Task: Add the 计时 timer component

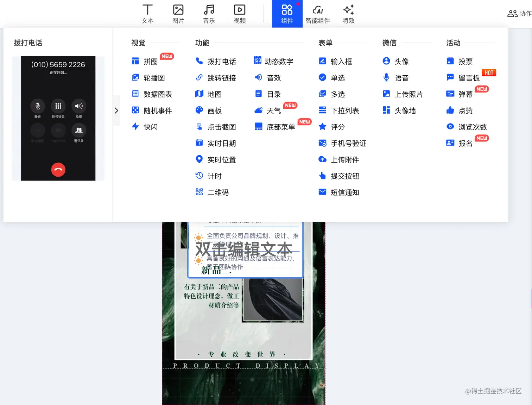Action: [208, 176]
